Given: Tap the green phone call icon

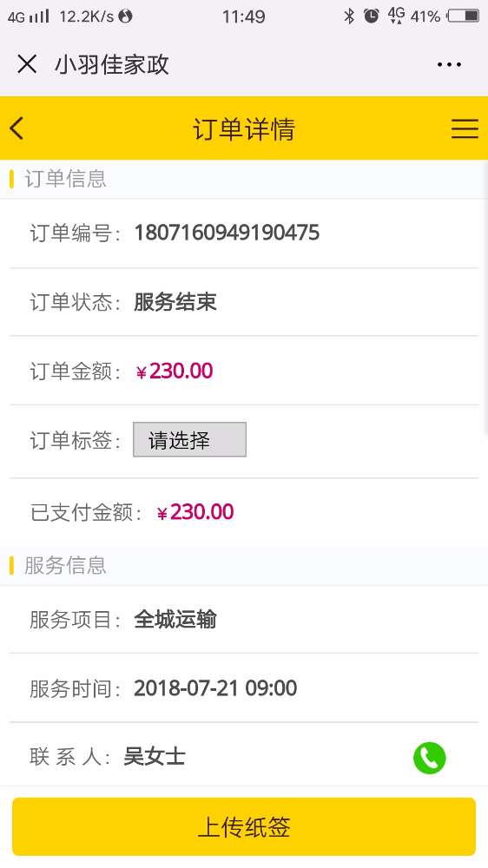Looking at the screenshot, I should 429,757.
